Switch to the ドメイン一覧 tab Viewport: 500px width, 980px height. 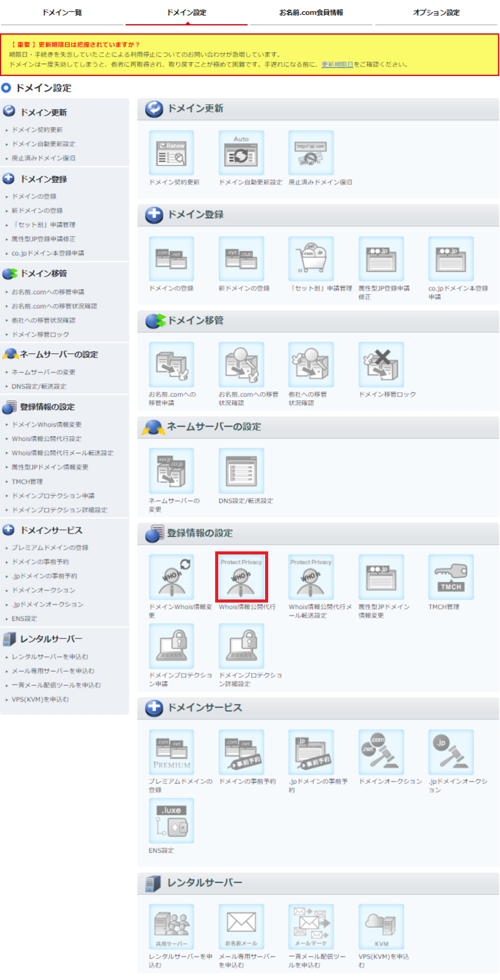click(62, 12)
